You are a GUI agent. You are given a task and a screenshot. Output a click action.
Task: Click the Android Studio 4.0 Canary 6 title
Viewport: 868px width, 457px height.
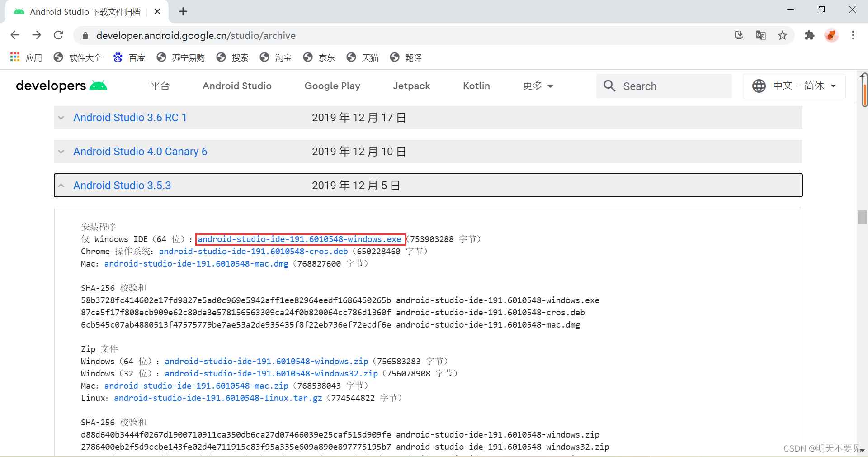click(x=140, y=152)
